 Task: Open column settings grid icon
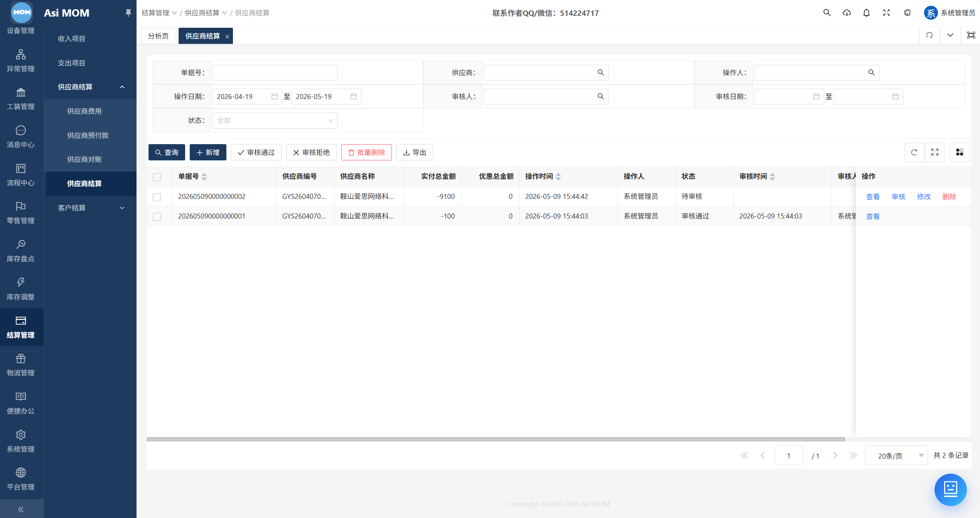coord(960,152)
